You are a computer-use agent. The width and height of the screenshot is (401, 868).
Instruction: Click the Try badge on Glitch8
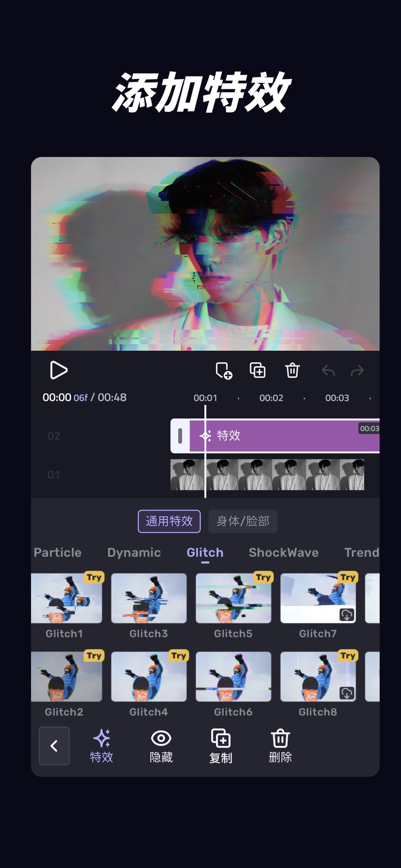coord(348,655)
